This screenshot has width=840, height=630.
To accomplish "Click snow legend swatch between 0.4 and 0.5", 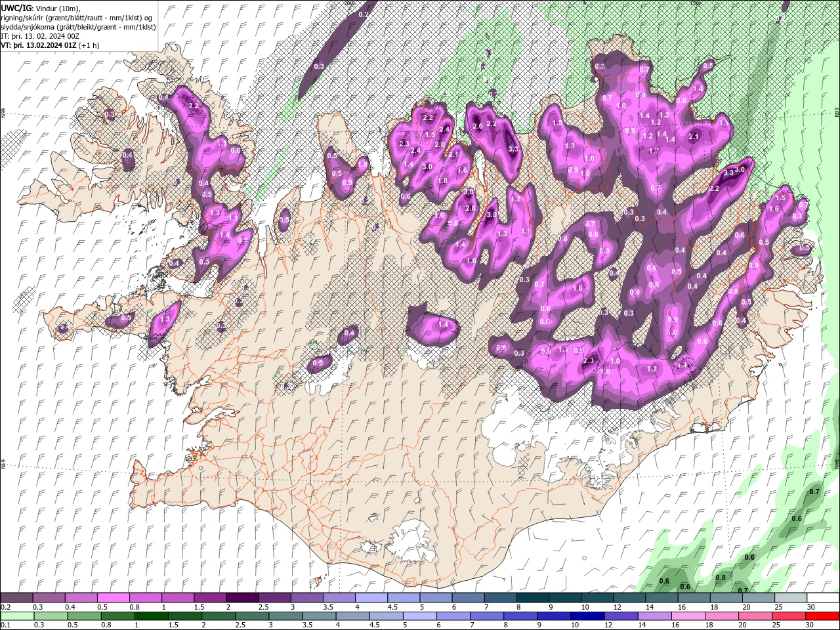I will click(81, 598).
